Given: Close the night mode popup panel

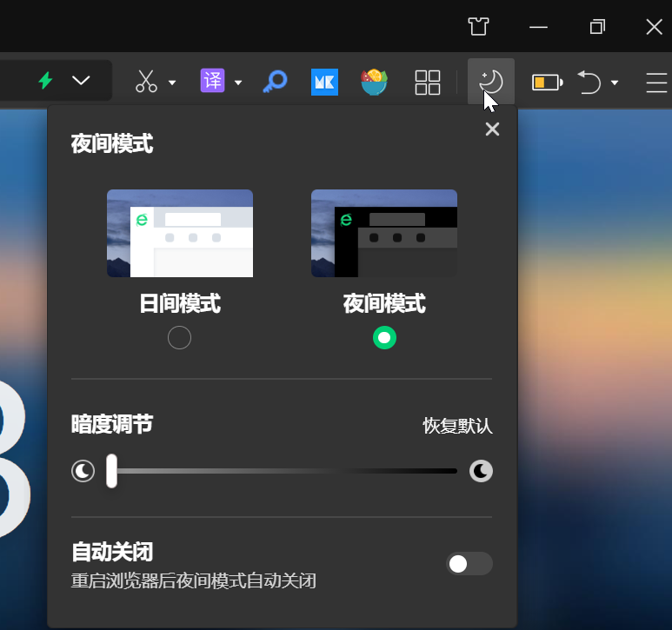Looking at the screenshot, I should pos(492,129).
